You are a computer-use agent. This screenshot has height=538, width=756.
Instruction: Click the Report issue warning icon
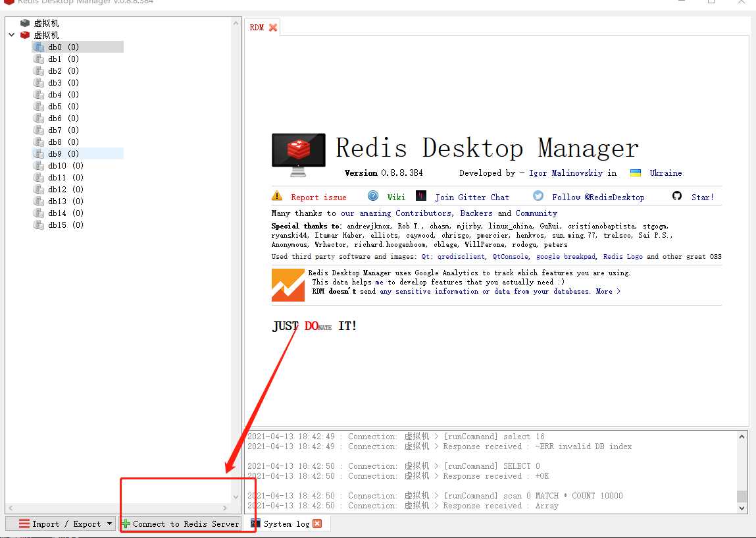[277, 196]
